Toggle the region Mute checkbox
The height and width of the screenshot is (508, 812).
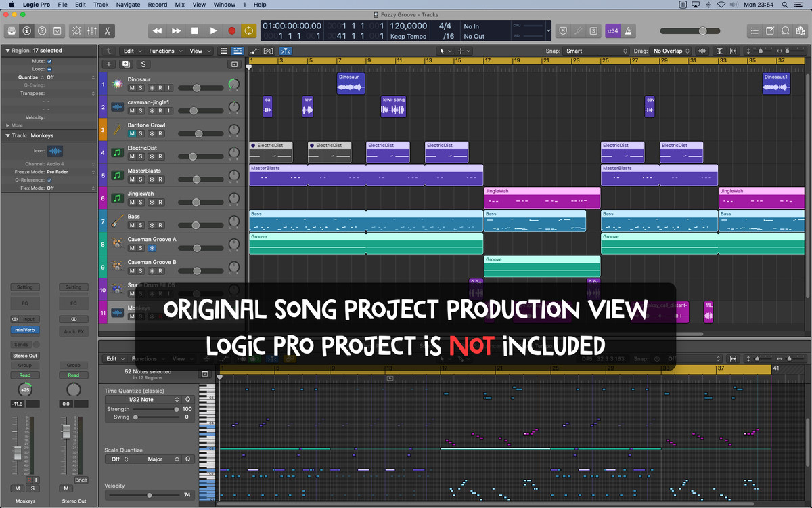49,61
